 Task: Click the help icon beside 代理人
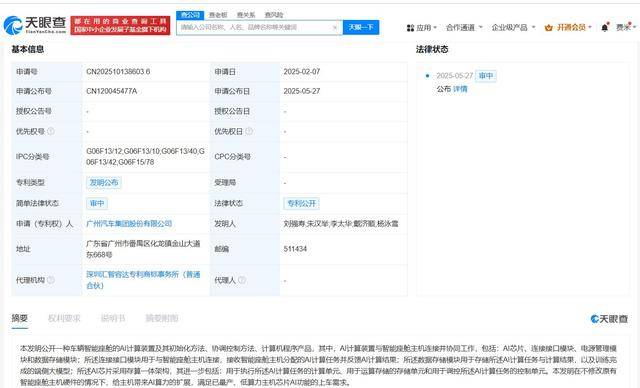(242, 280)
